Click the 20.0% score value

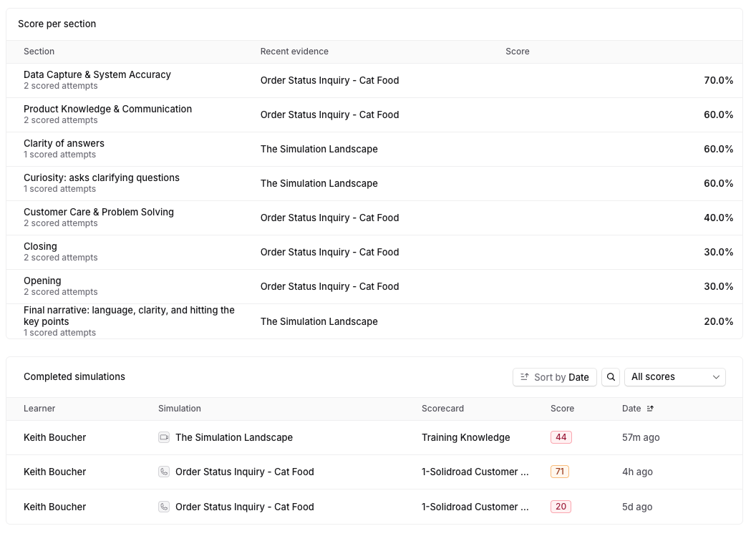(x=718, y=321)
